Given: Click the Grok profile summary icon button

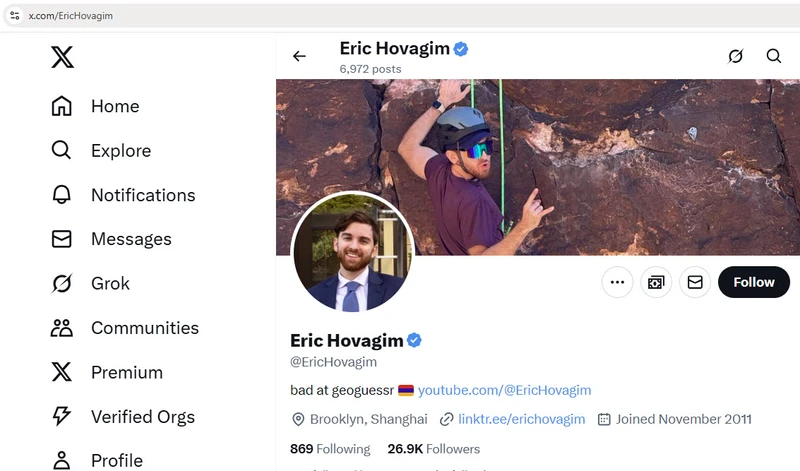Looking at the screenshot, I should coord(656,283).
